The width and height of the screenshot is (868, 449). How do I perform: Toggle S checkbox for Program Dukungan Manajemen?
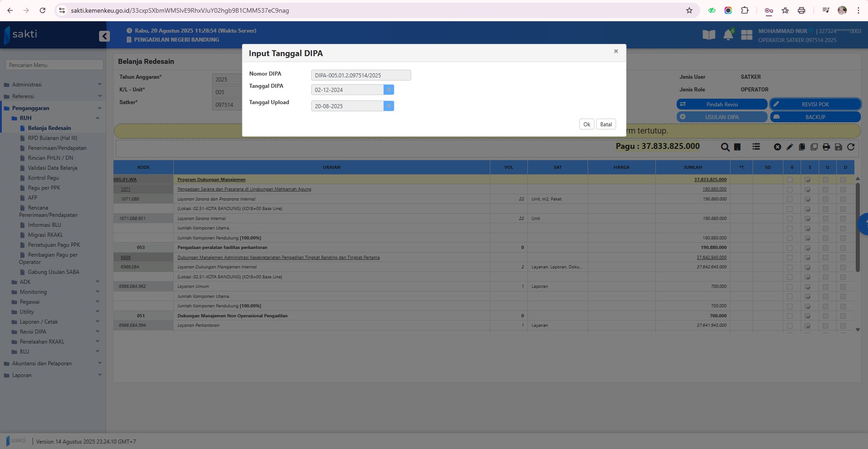[807, 180]
